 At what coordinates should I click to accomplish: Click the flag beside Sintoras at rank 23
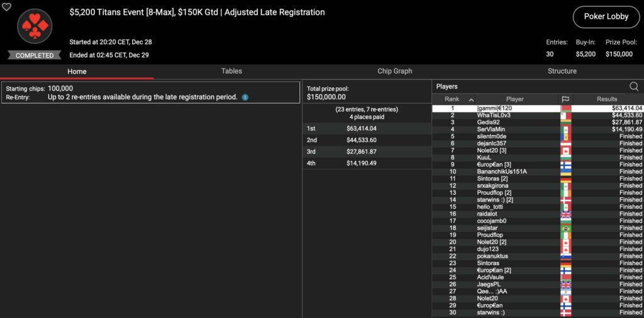tap(565, 263)
